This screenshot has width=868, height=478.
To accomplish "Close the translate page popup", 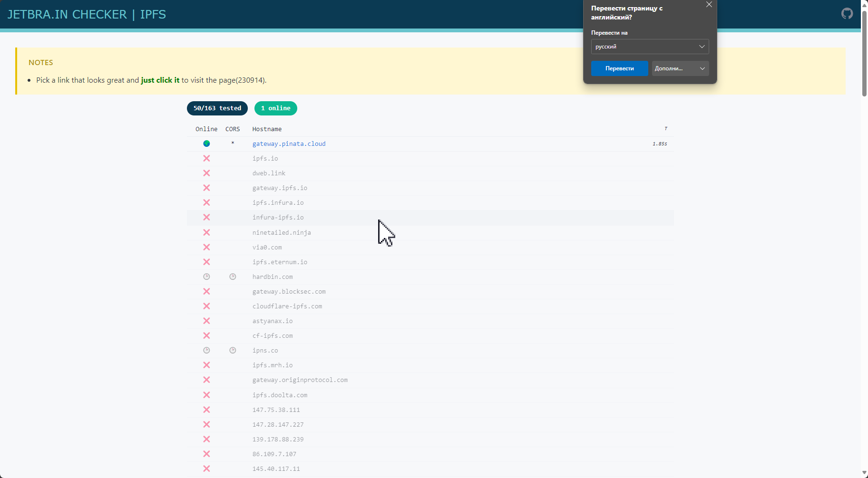I will (709, 5).
